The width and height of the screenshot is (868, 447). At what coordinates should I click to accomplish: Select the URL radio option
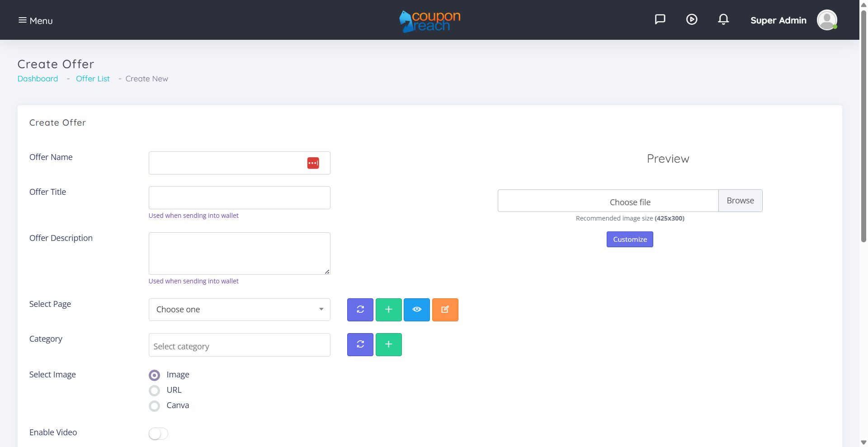tap(155, 391)
